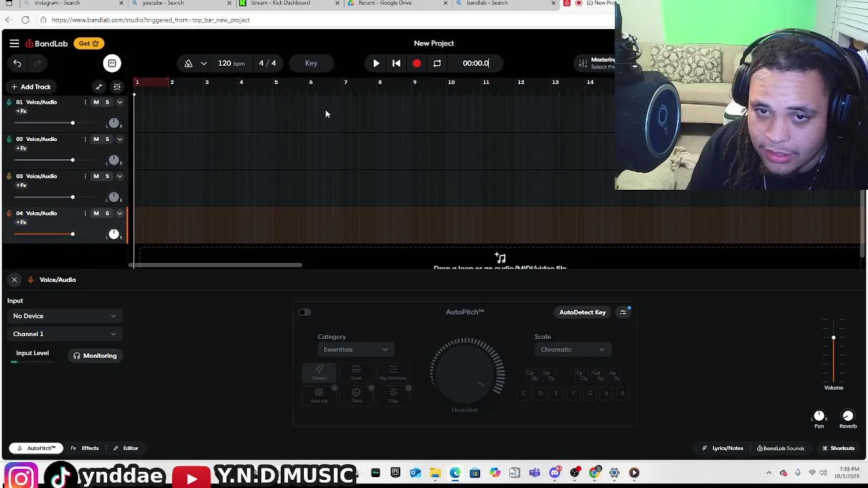868x488 pixels.
Task: Open the Channel 1 dropdown
Action: (64, 334)
